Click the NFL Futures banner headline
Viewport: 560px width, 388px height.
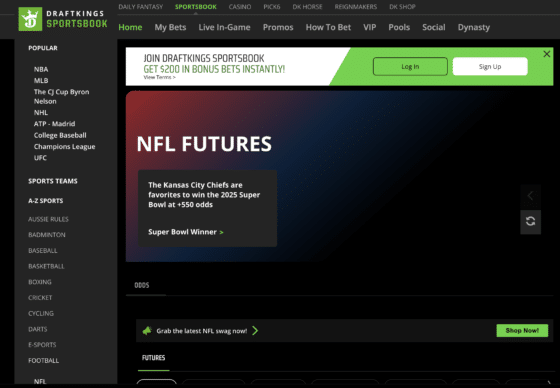(204, 144)
